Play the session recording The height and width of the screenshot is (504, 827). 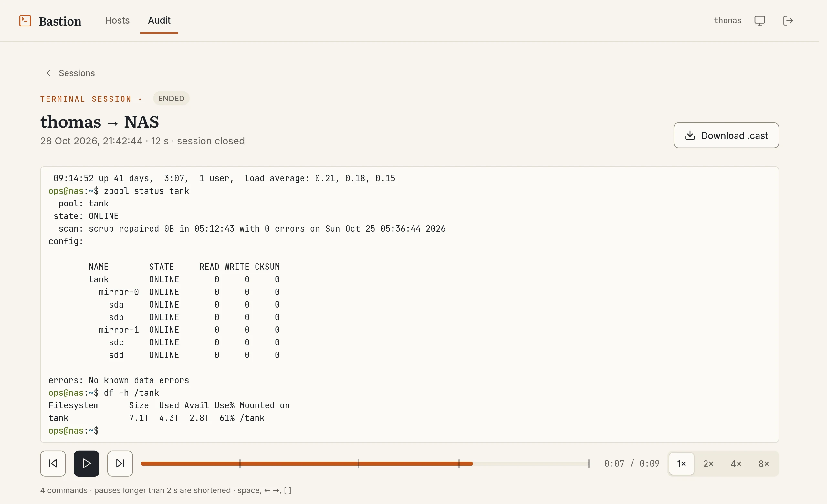(x=87, y=463)
